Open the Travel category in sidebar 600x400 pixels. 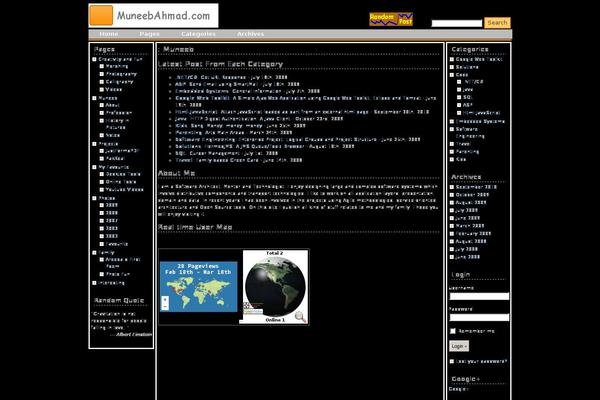463,144
